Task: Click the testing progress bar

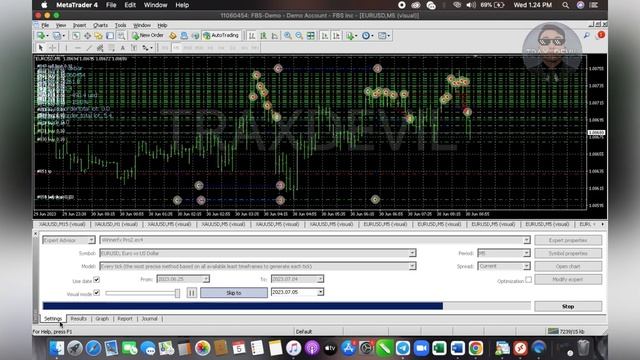Action: point(287,306)
